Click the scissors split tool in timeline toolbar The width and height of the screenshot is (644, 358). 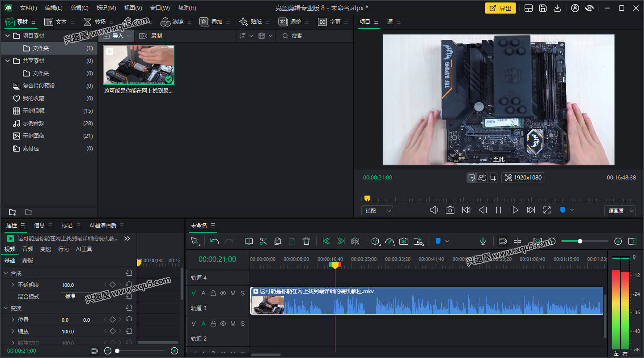coord(263,241)
